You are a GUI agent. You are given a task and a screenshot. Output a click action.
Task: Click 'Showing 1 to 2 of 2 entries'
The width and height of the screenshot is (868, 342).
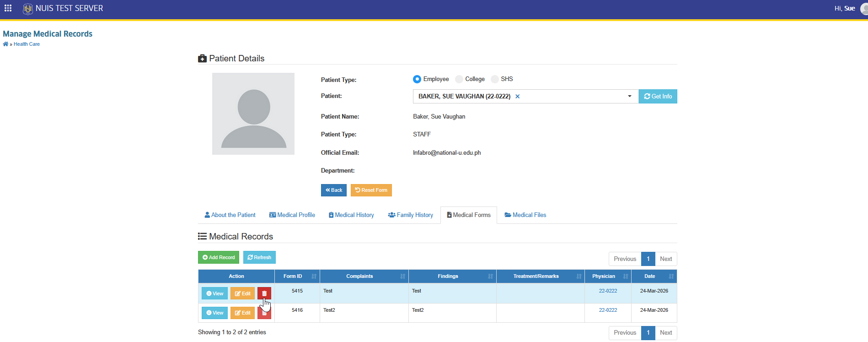tap(232, 332)
